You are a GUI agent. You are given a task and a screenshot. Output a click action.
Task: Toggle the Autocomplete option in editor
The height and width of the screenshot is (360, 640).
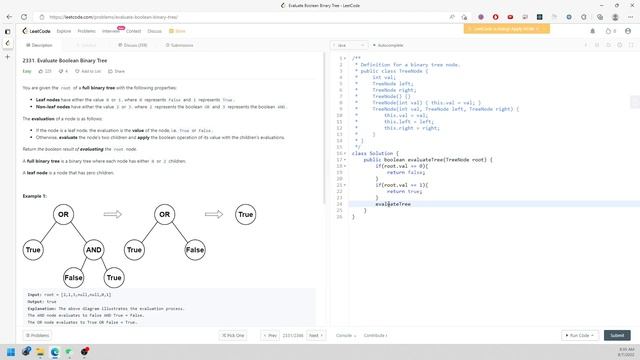point(388,45)
